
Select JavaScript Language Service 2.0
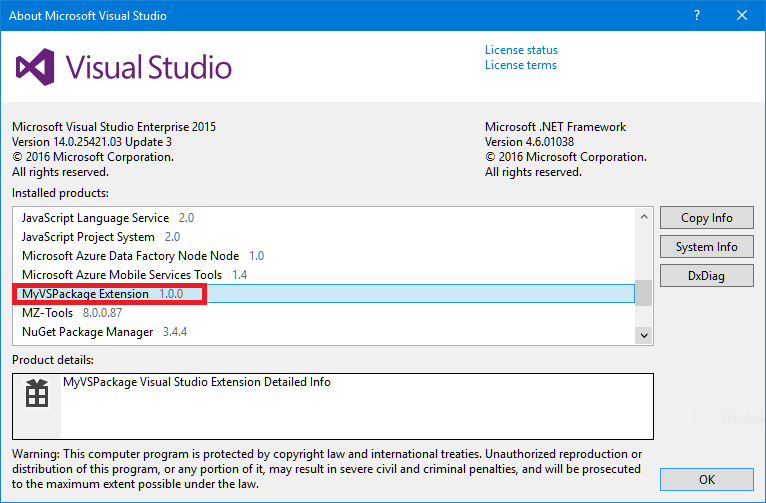(324, 218)
